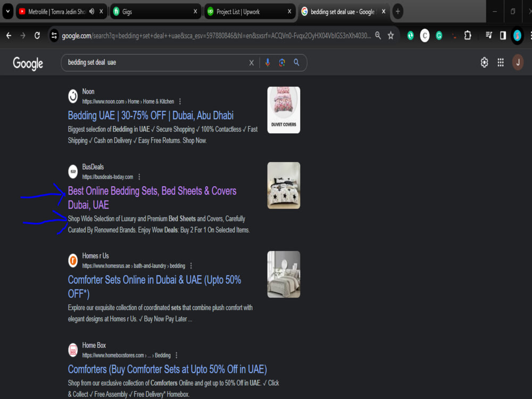532x399 pixels.
Task: Toggle the browser side panel
Action: click(503, 35)
